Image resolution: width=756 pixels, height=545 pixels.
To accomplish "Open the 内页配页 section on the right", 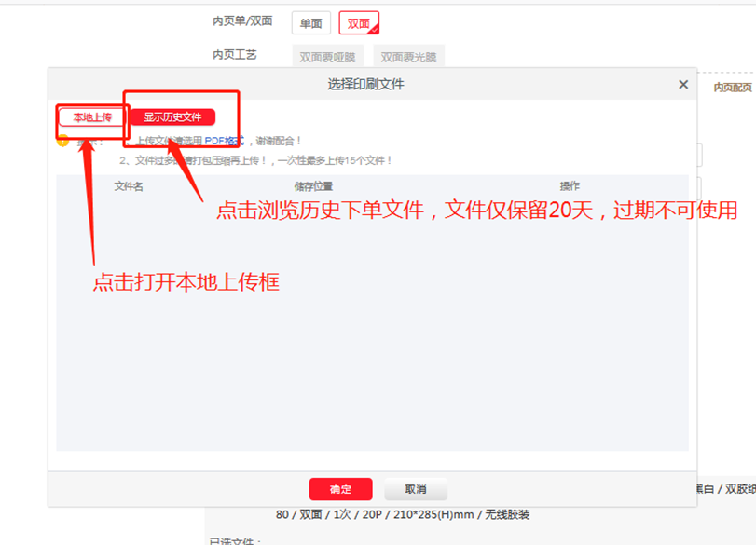I will (733, 87).
